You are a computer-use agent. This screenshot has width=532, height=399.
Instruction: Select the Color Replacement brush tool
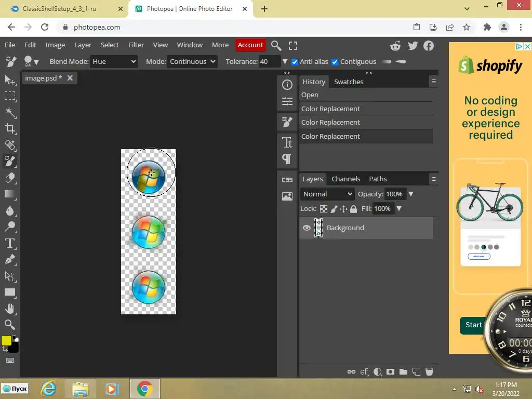[x=10, y=161]
